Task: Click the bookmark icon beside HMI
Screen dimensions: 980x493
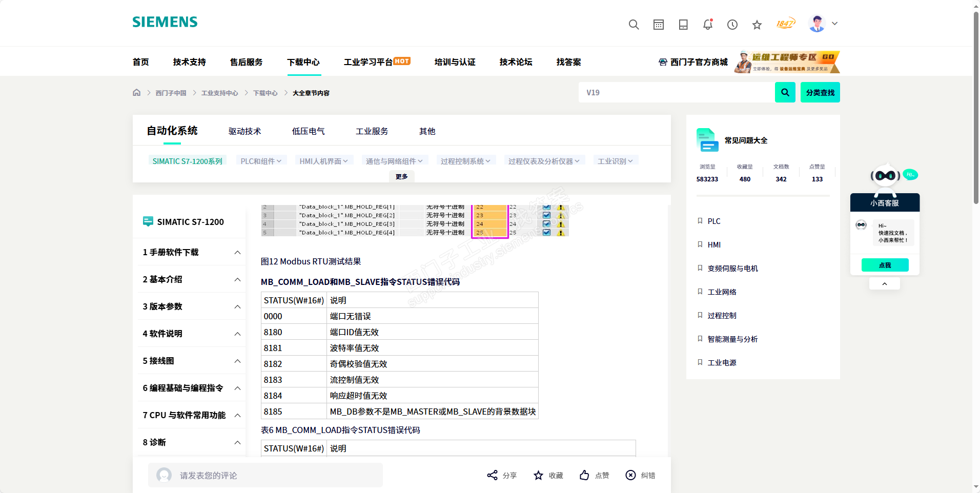Action: (x=700, y=244)
